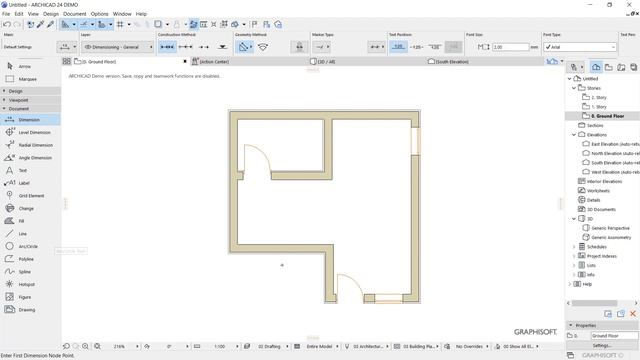Select the Change tool
This screenshot has height=360, width=640.
point(26,208)
